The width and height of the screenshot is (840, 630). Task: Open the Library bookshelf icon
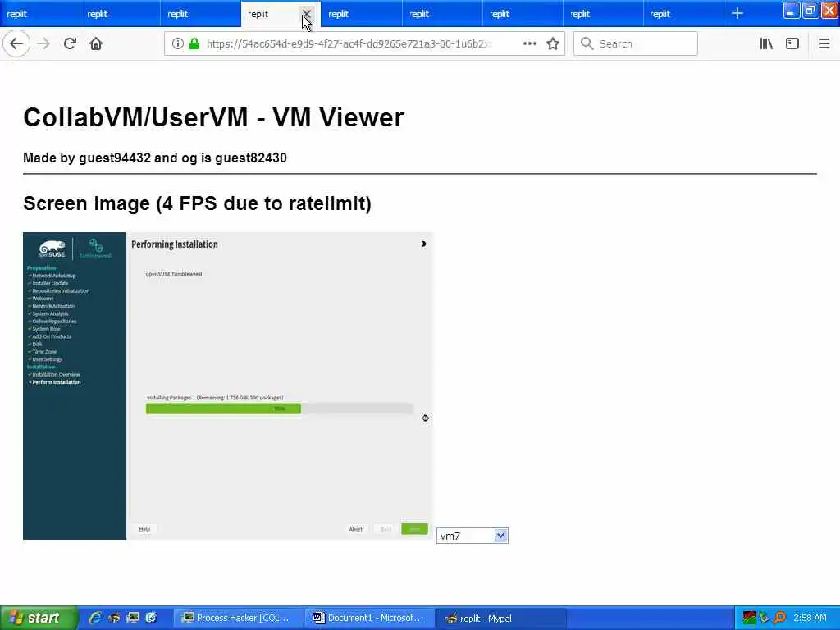click(766, 43)
